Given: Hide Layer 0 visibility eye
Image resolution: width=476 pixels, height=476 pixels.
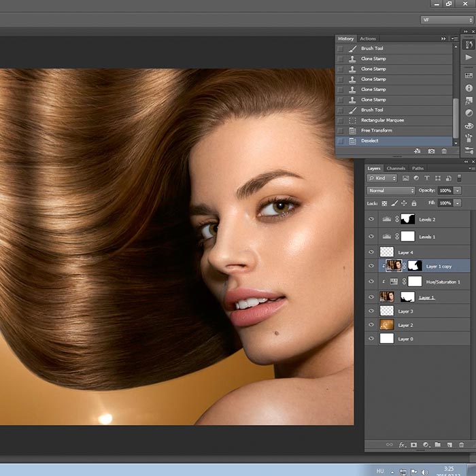Looking at the screenshot, I should point(371,339).
